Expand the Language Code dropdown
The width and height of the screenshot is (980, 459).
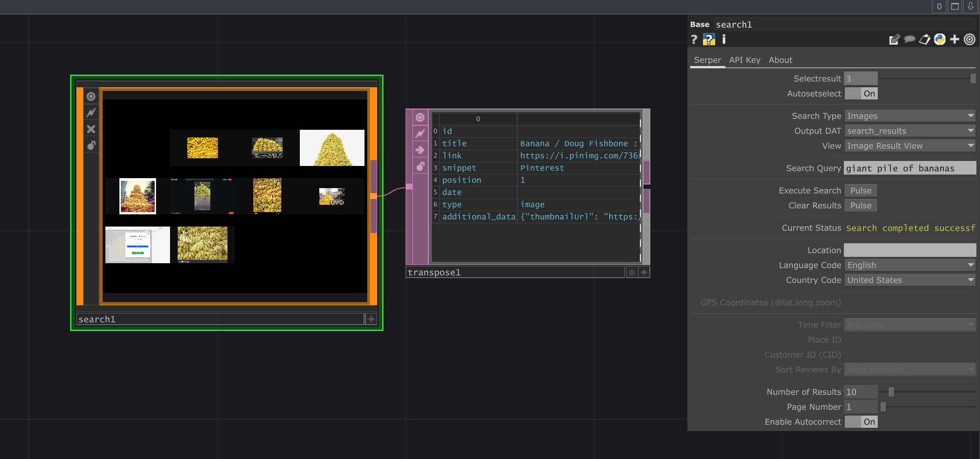point(909,265)
